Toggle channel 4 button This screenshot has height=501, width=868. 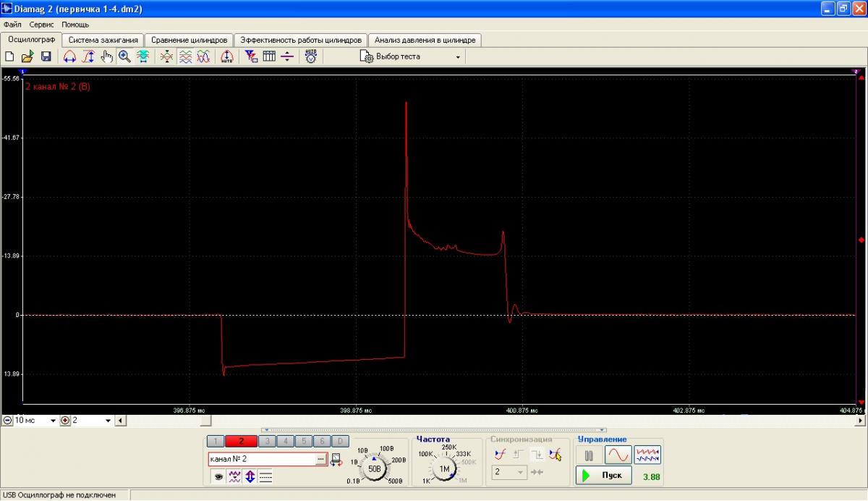[x=286, y=441]
